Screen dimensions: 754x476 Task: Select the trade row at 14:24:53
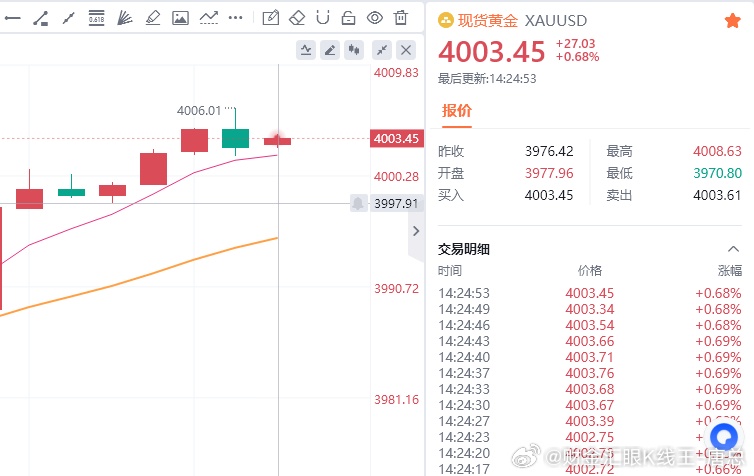coord(590,293)
